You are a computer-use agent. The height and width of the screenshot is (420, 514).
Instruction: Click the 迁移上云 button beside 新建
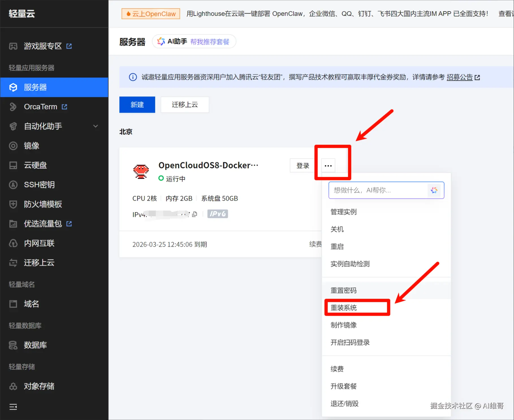point(185,105)
